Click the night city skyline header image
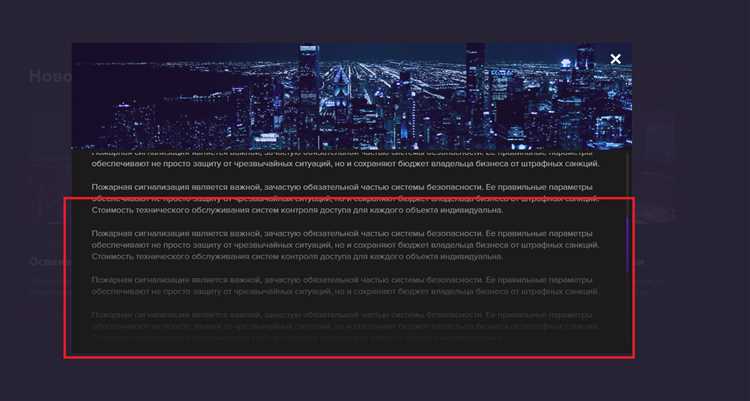This screenshot has height=401, width=750. click(352, 96)
